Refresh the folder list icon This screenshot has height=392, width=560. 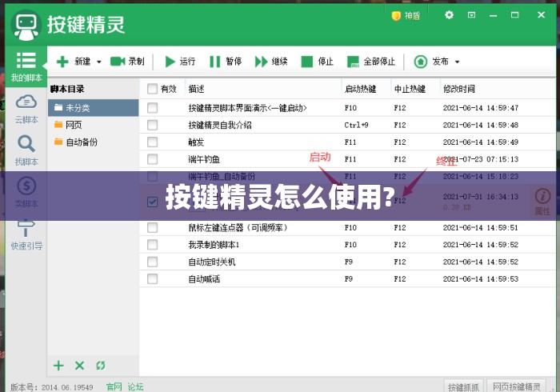[100, 366]
